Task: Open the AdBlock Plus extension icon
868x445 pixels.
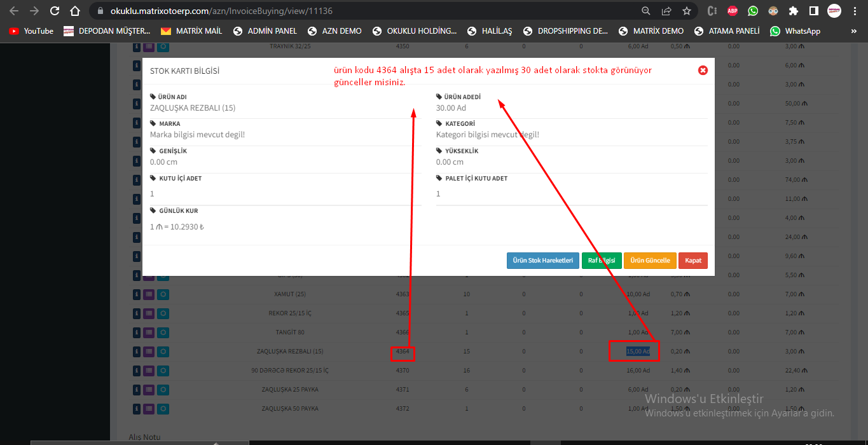Action: [x=733, y=11]
